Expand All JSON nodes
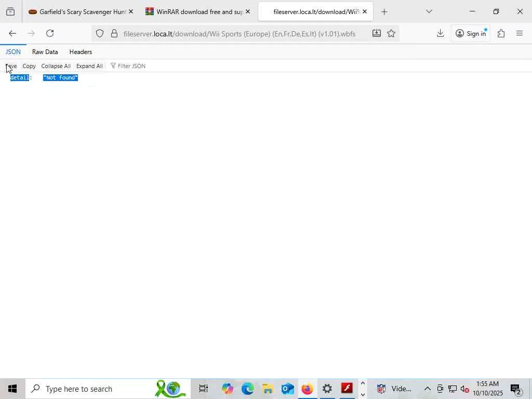The width and height of the screenshot is (532, 399). point(89,66)
